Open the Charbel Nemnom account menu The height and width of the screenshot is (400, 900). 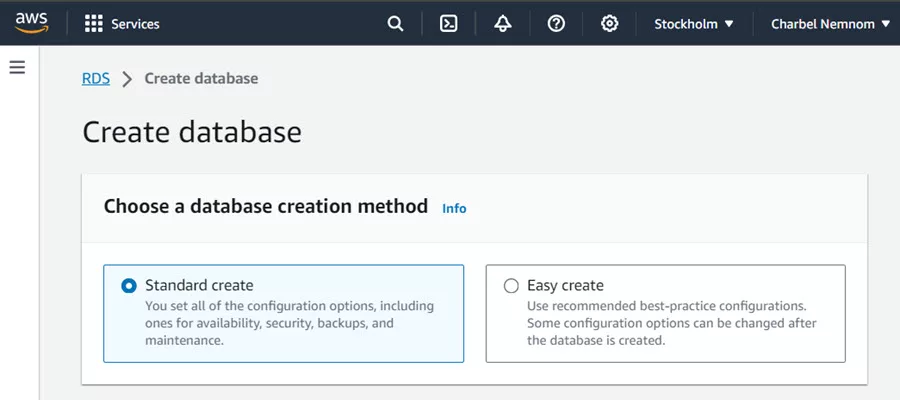[x=830, y=24]
